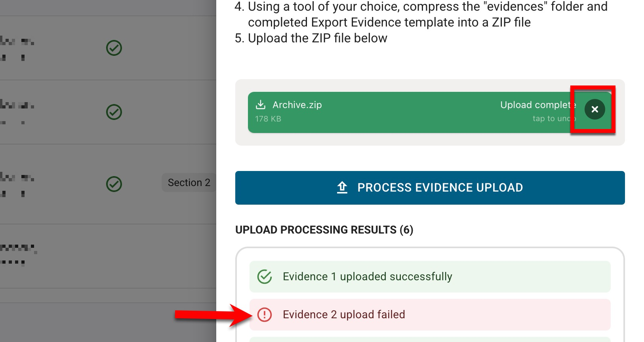Click the checkmark left of Section 2
644x342 pixels.
coord(114,184)
